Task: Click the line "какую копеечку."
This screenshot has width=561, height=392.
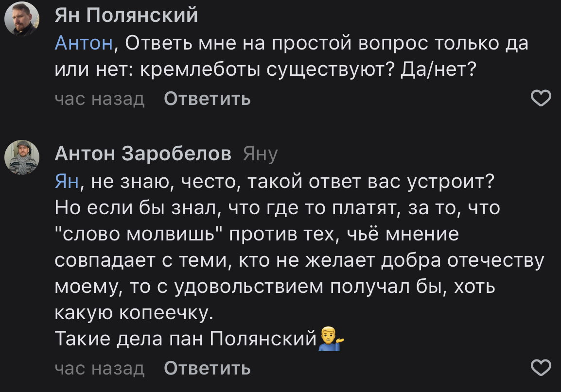Action: coord(134,313)
